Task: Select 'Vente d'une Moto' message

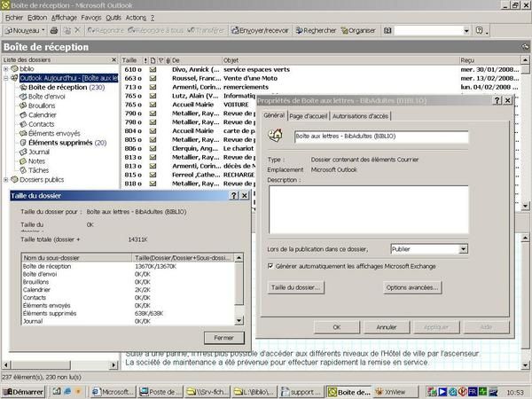Action: click(250, 78)
